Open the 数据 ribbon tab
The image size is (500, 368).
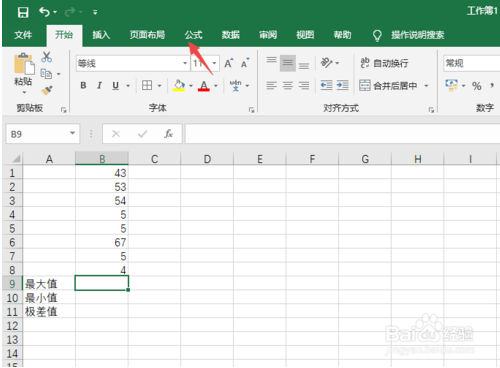click(231, 35)
